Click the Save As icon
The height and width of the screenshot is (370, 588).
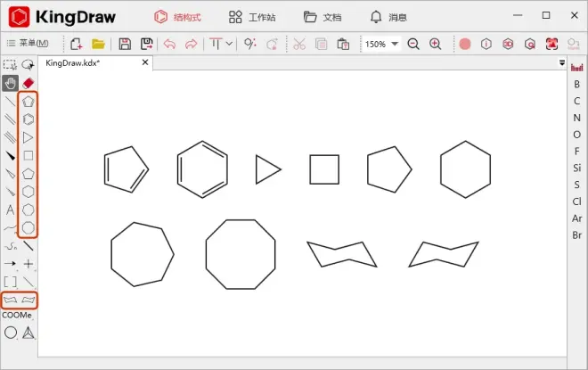147,44
